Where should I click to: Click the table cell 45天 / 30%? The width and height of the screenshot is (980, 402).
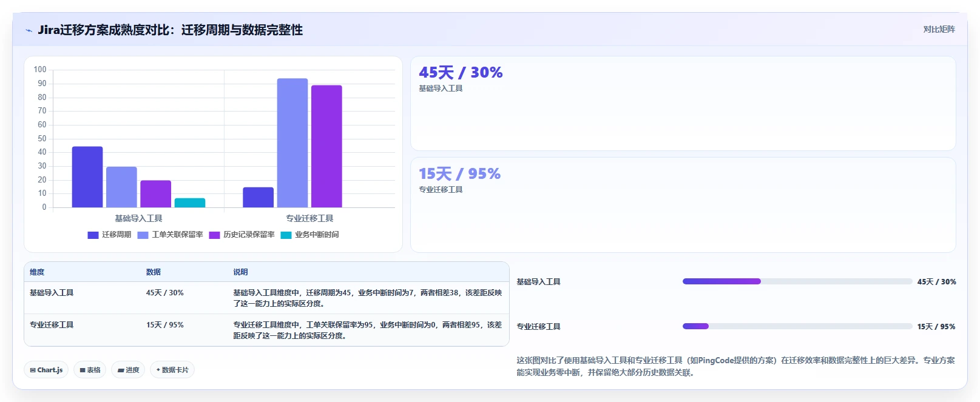coord(164,293)
